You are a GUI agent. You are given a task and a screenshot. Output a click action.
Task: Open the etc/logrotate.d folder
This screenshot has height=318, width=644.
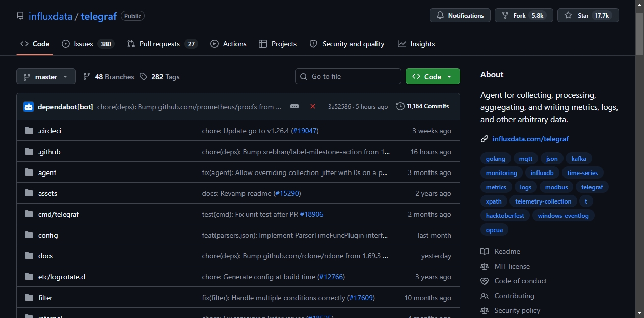62,277
